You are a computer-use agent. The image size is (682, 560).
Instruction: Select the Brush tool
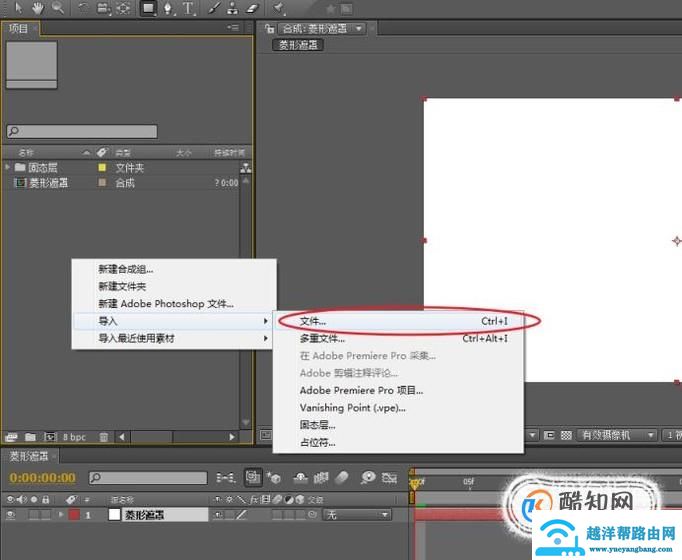click(214, 8)
